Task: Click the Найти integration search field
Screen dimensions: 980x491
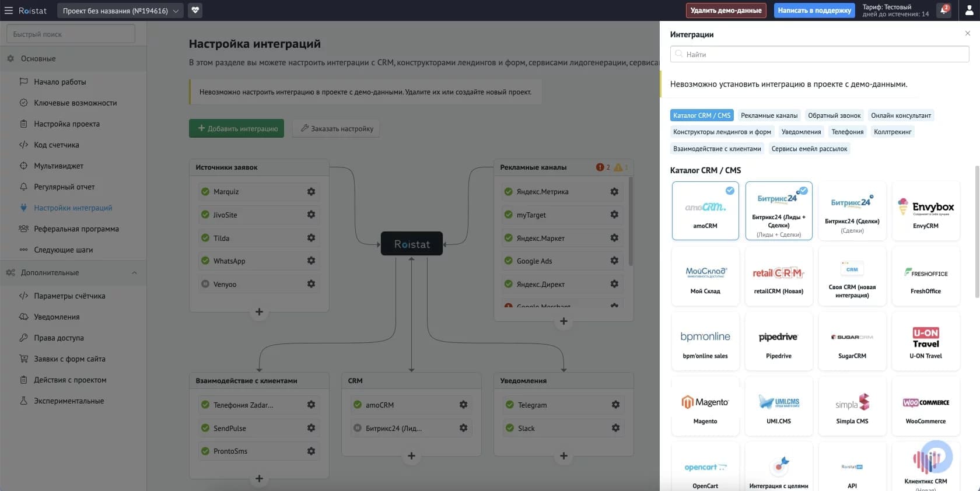Action: pos(820,54)
